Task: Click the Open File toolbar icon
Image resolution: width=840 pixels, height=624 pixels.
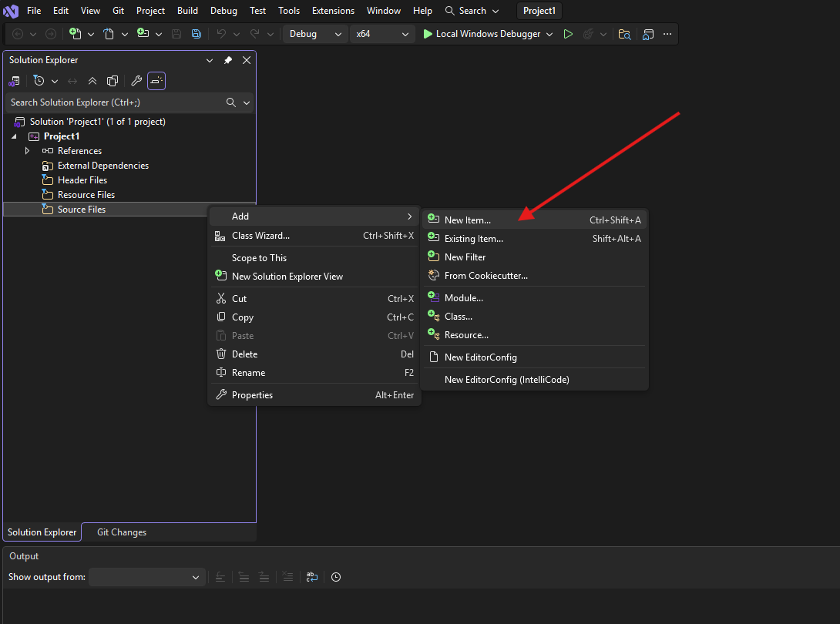Action: point(108,34)
